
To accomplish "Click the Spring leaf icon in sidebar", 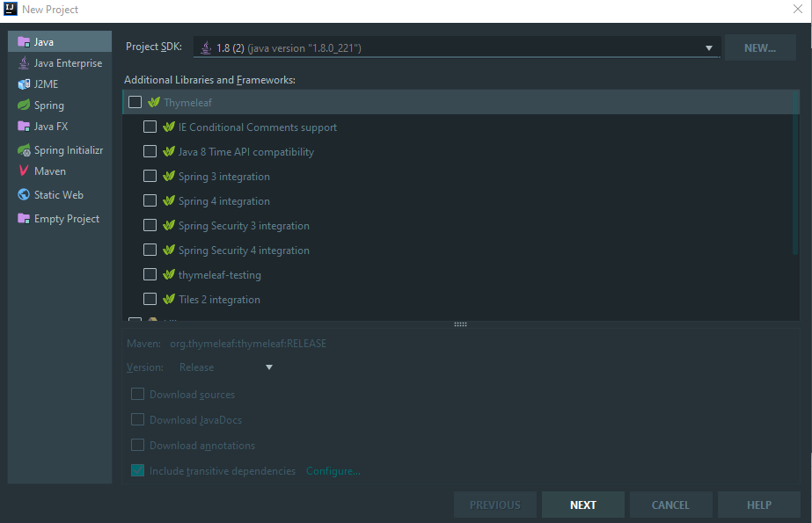I will (24, 105).
